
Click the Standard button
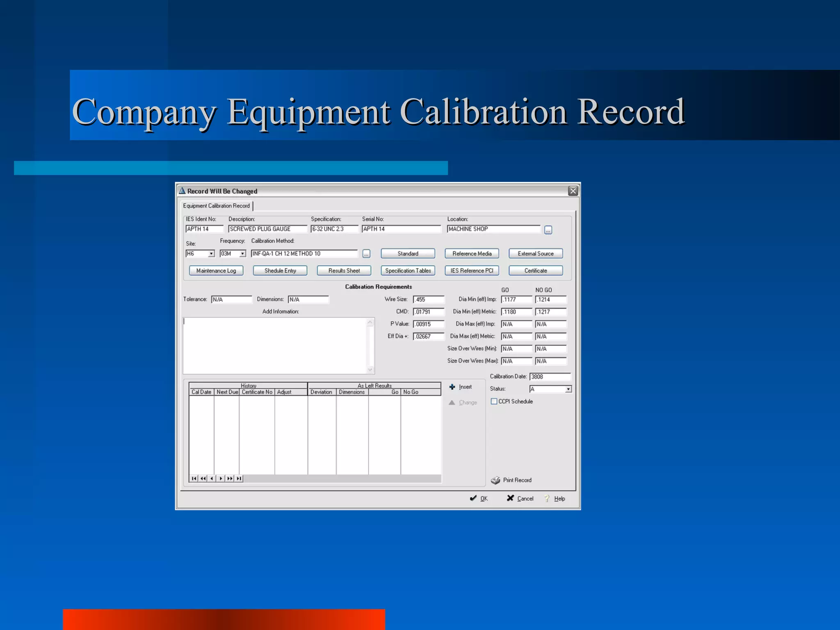coord(408,253)
